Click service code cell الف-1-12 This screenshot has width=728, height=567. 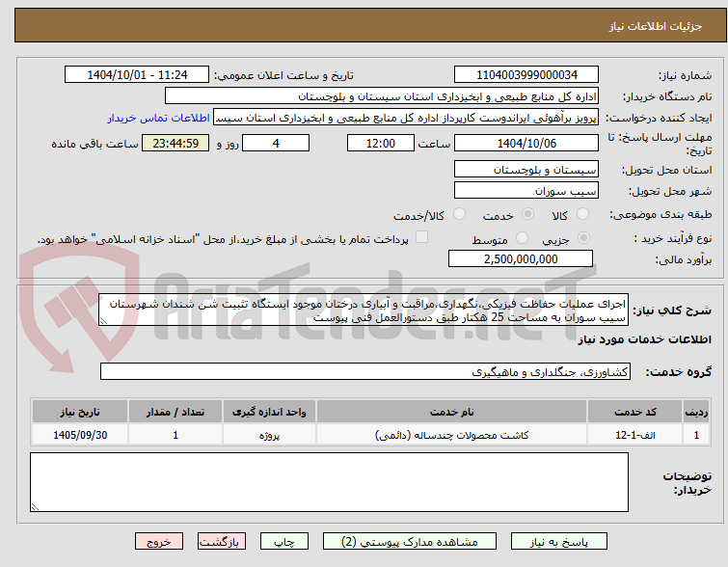click(634, 435)
